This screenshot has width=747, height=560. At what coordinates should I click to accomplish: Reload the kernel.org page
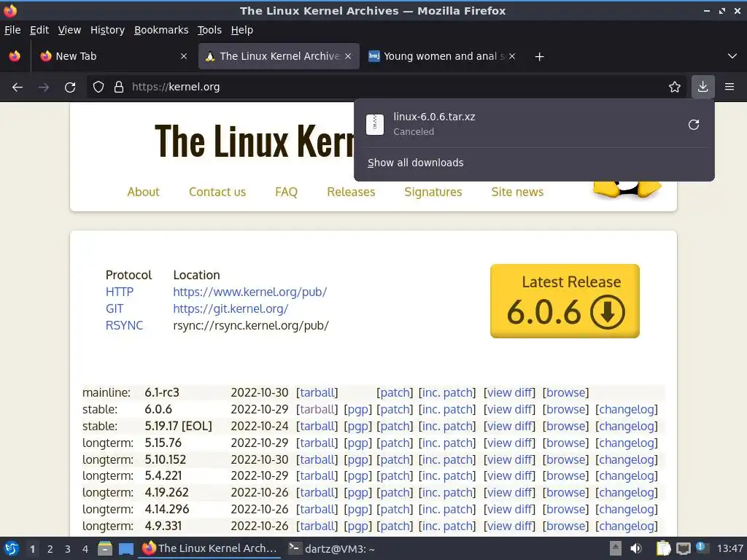tap(70, 87)
